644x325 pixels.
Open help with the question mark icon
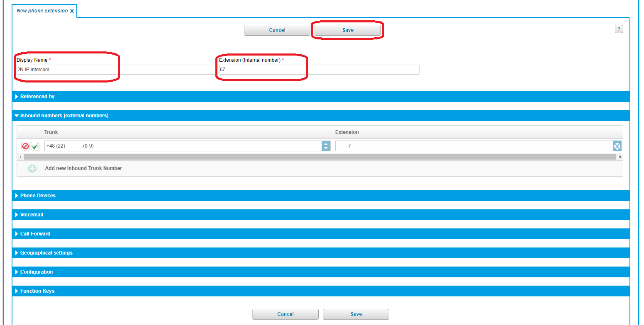point(619,29)
